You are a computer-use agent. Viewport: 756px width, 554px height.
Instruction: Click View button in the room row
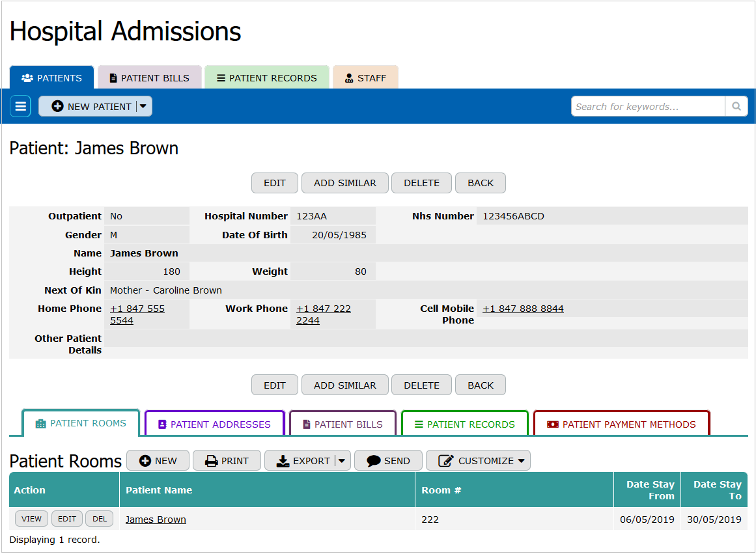pyautogui.click(x=31, y=519)
